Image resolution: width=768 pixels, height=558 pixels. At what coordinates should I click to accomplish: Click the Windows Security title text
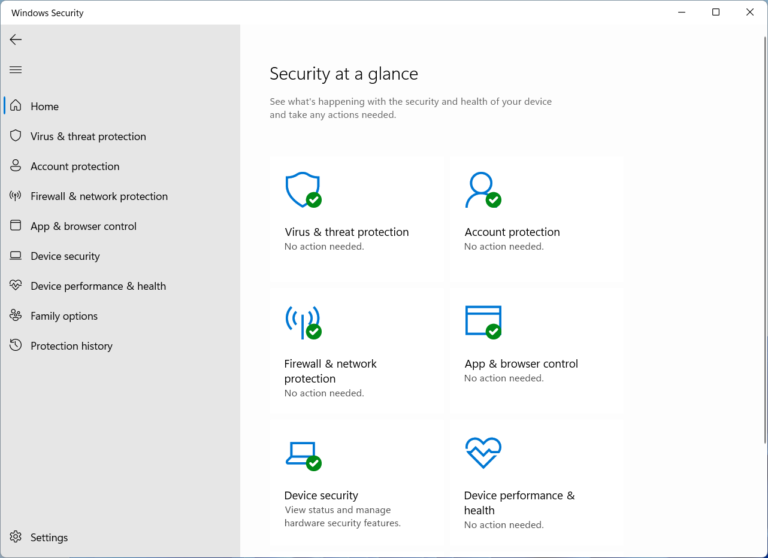point(48,13)
